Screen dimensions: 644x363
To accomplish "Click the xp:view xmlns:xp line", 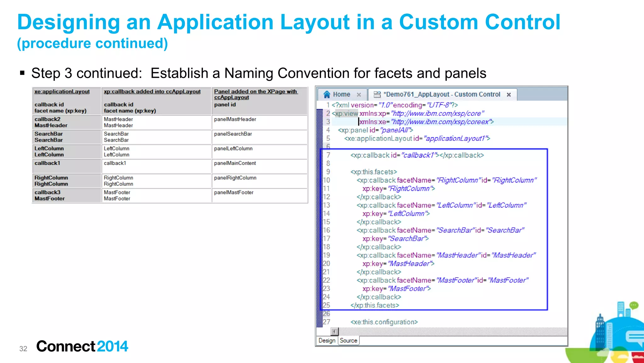I will click(x=408, y=113).
